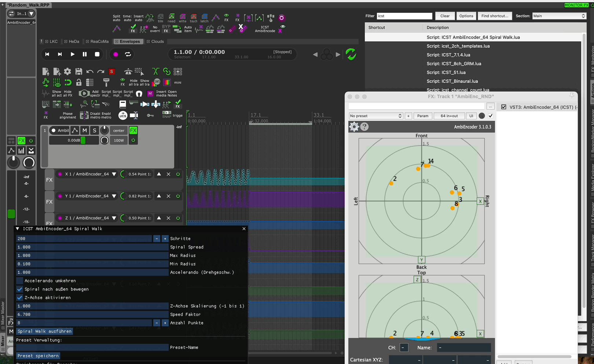Solo track 1 with S button
This screenshot has height=364, width=594.
(95, 130)
